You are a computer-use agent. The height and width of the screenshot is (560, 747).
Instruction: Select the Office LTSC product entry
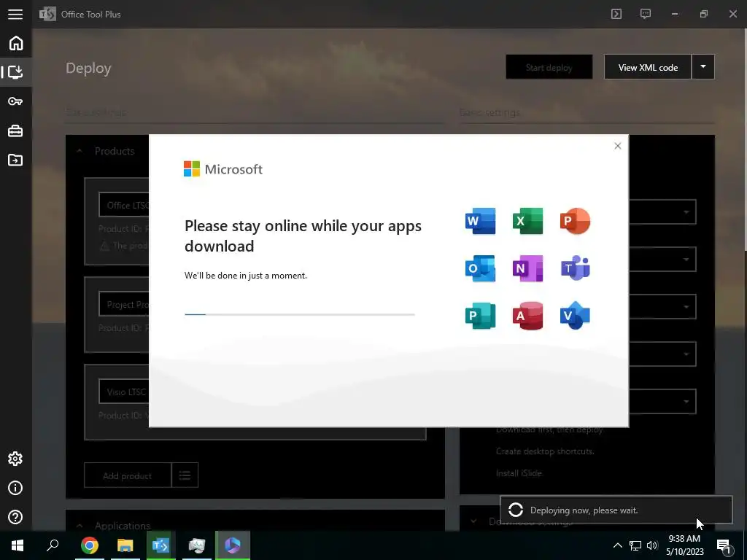[124, 205]
